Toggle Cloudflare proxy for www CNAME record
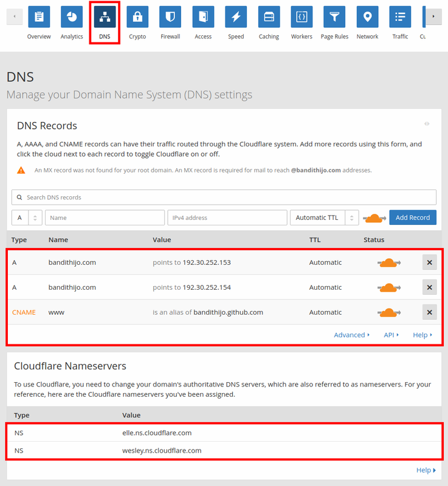Screen dimensions: 448x486 click(x=387, y=312)
